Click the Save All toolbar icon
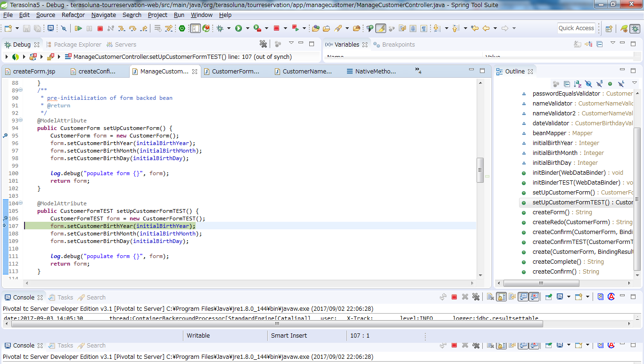 coord(37,28)
